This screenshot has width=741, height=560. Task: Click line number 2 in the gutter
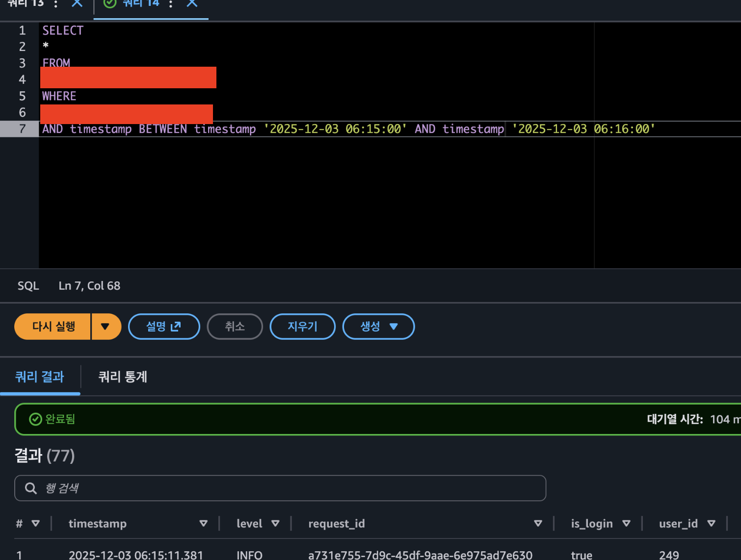(22, 47)
